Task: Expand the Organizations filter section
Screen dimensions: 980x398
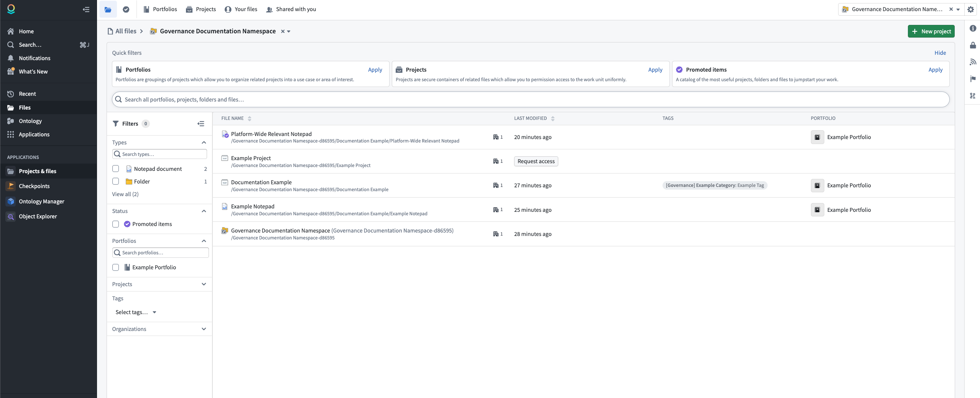Action: click(204, 329)
